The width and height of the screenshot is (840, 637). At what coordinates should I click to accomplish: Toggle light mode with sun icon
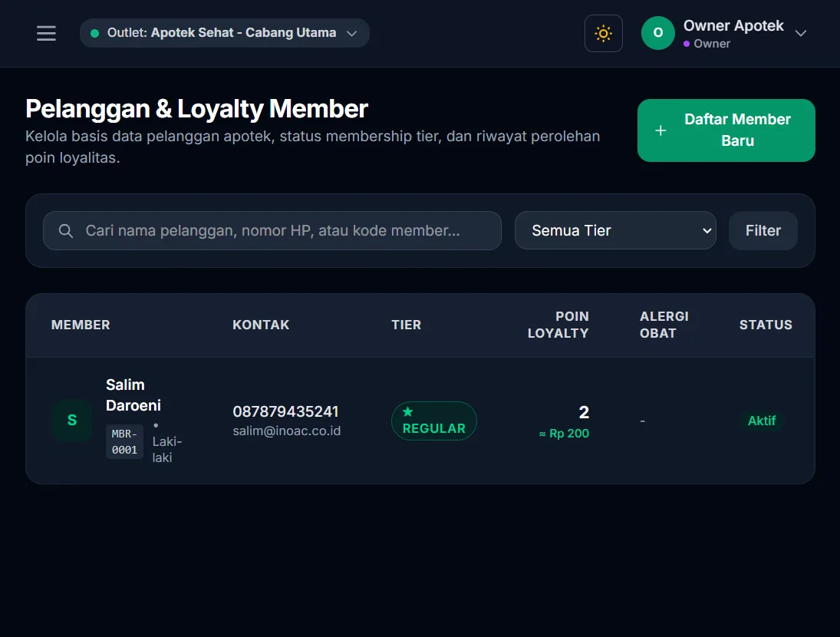point(603,33)
